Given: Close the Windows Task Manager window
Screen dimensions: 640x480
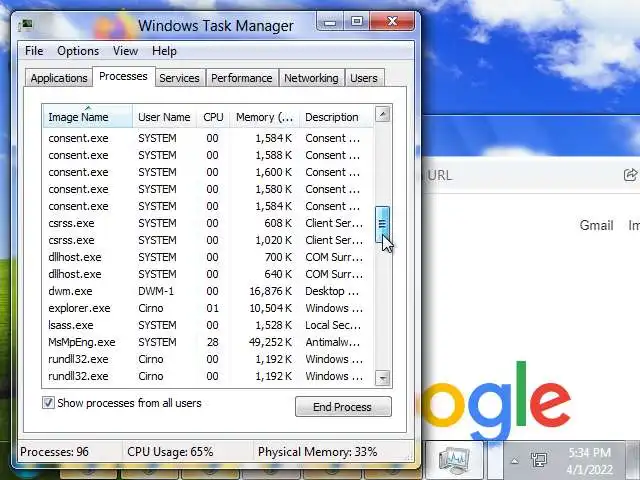Looking at the screenshot, I should pyautogui.click(x=393, y=21).
